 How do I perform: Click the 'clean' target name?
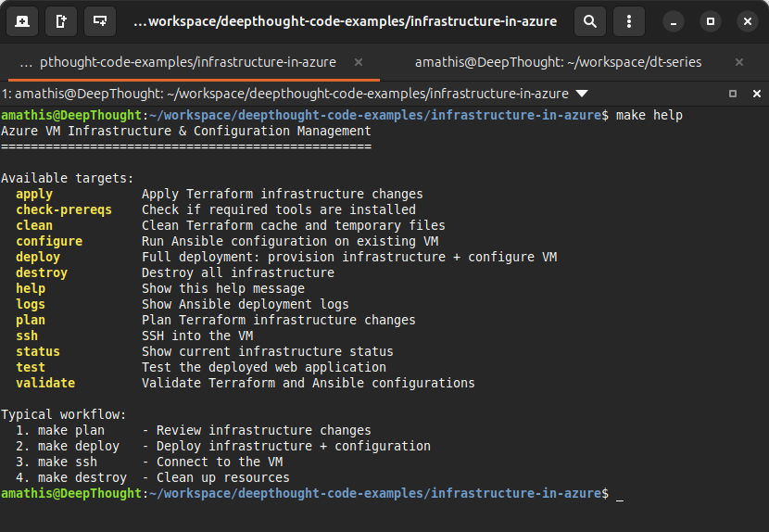(34, 226)
